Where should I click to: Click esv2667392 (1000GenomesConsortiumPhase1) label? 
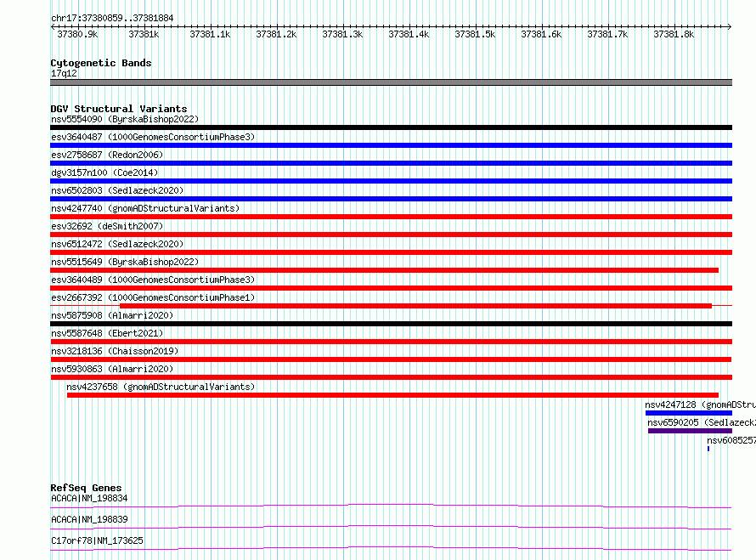pyautogui.click(x=153, y=297)
